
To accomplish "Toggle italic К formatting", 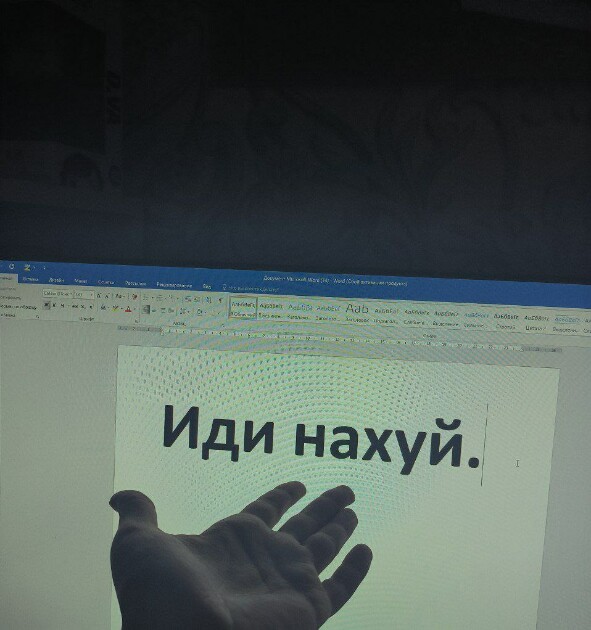I will [54, 306].
